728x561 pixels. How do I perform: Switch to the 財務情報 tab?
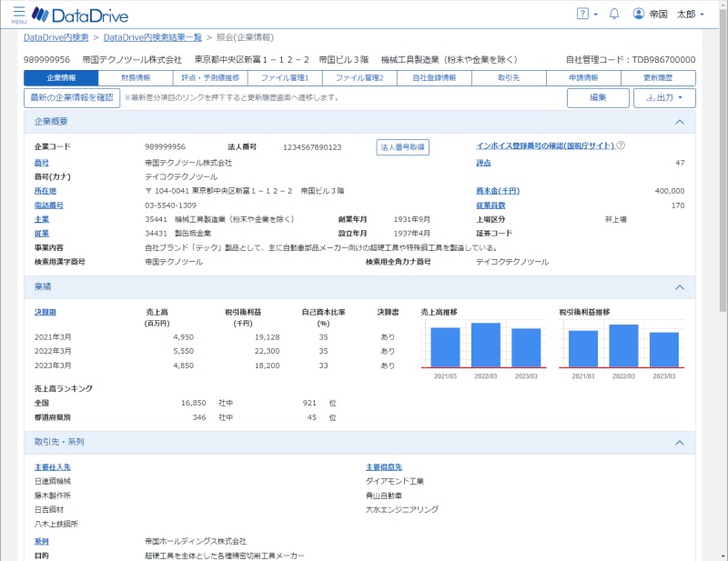click(136, 78)
